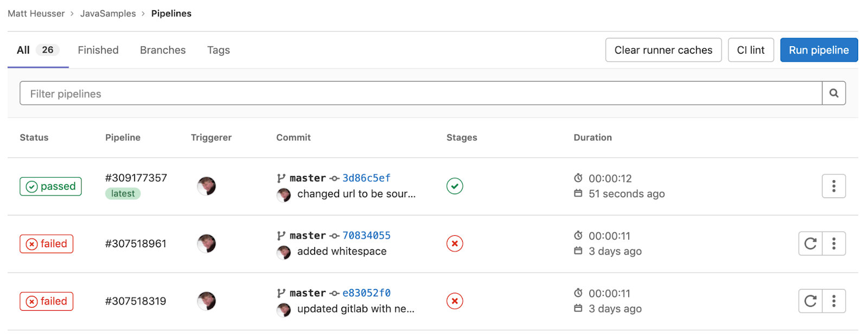The width and height of the screenshot is (868, 335).
Task: Open more actions menu for pipeline #307518961
Action: coord(834,243)
